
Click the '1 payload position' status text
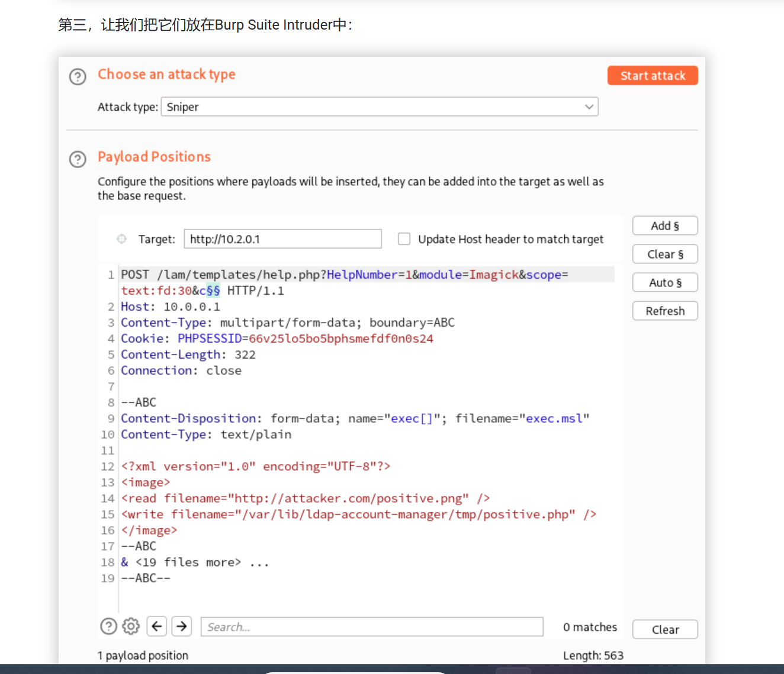coord(143,655)
